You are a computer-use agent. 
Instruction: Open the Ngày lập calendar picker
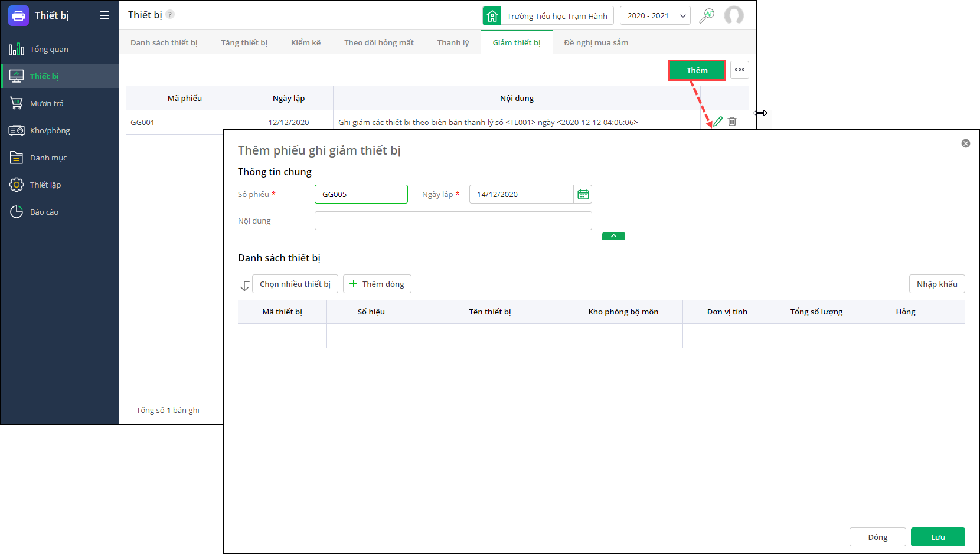[x=583, y=194]
